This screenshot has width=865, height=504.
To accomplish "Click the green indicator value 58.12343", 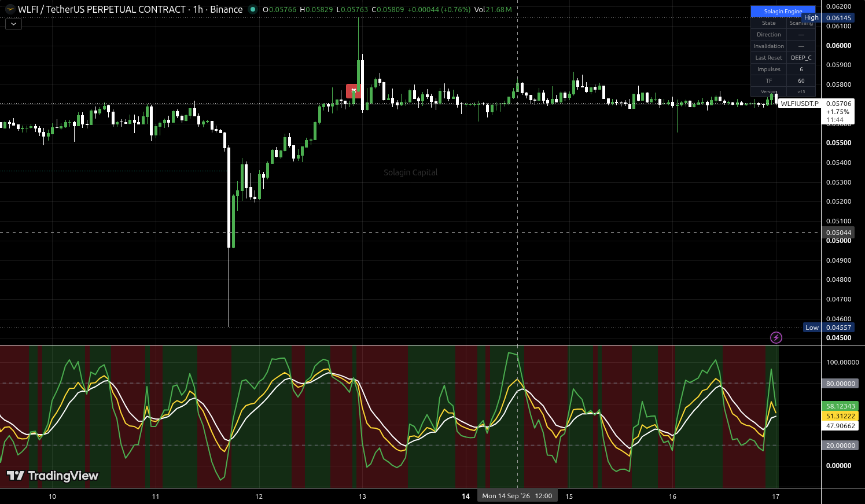I will [x=840, y=406].
